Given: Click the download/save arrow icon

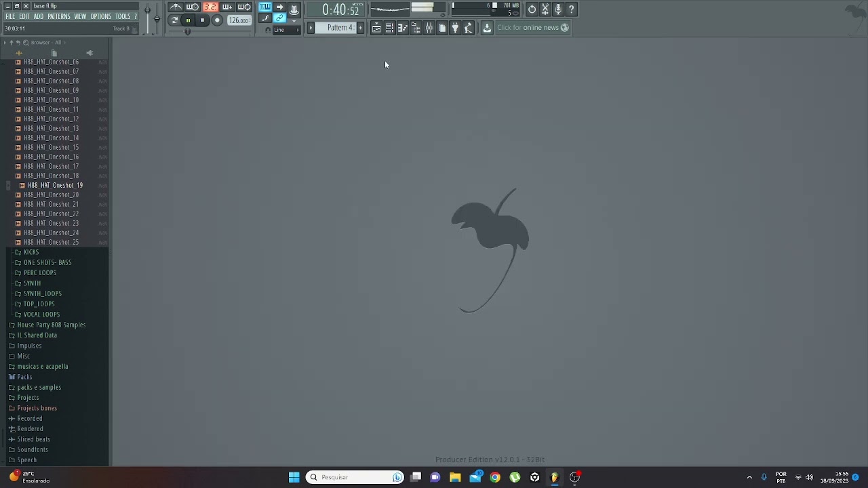Looking at the screenshot, I should point(487,28).
